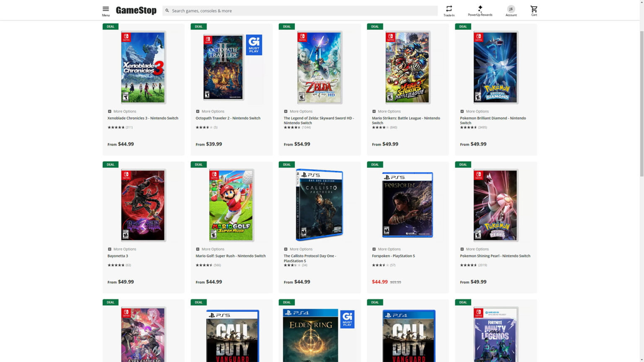The height and width of the screenshot is (362, 644).
Task: Open PowerUp Rewards icon
Action: click(480, 9)
